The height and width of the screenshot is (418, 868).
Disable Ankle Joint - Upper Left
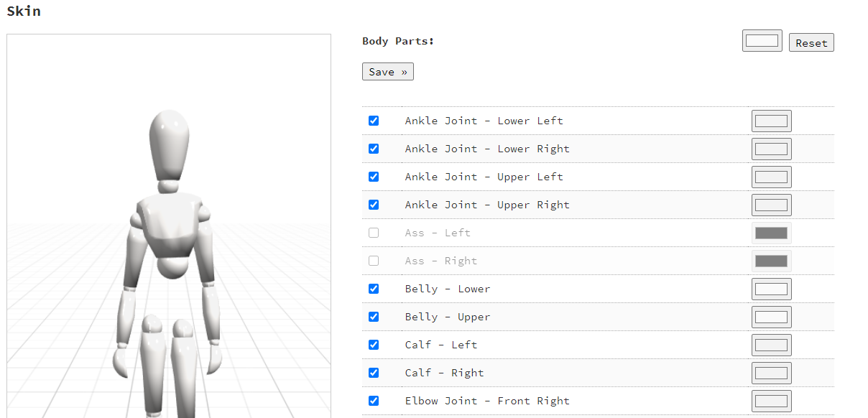tap(374, 177)
